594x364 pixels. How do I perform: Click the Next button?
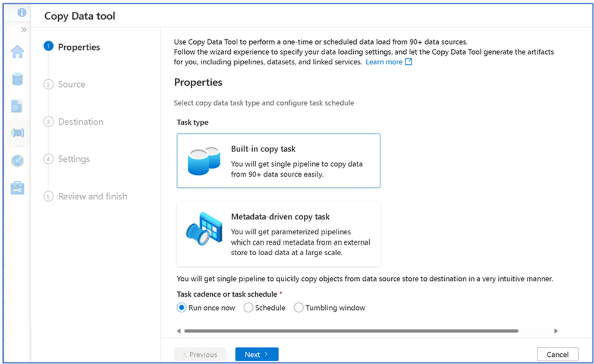pos(257,354)
